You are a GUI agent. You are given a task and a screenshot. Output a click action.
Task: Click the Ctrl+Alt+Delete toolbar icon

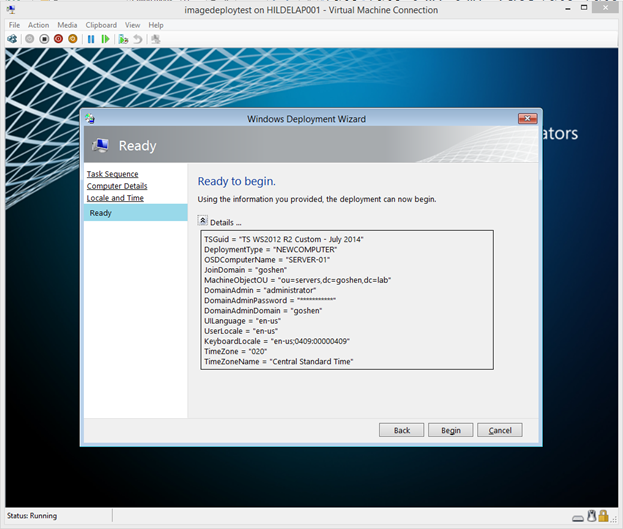click(12, 39)
